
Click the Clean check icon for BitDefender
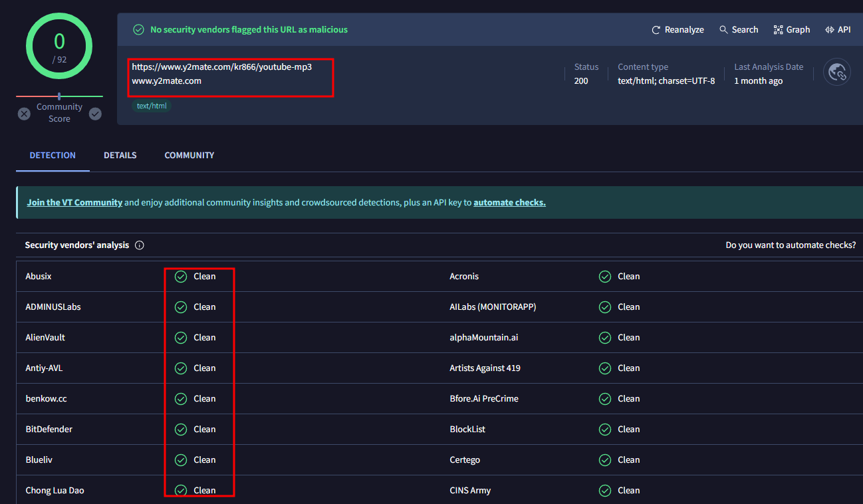(x=181, y=430)
